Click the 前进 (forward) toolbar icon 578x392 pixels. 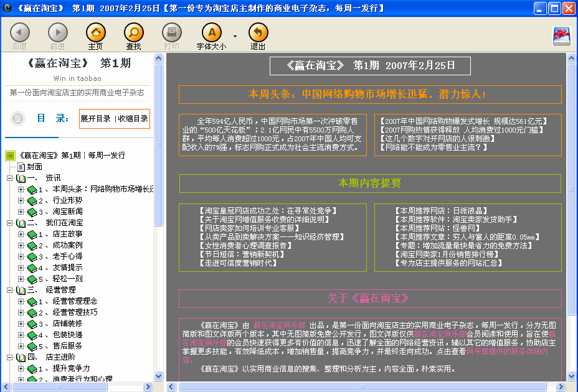click(x=58, y=32)
